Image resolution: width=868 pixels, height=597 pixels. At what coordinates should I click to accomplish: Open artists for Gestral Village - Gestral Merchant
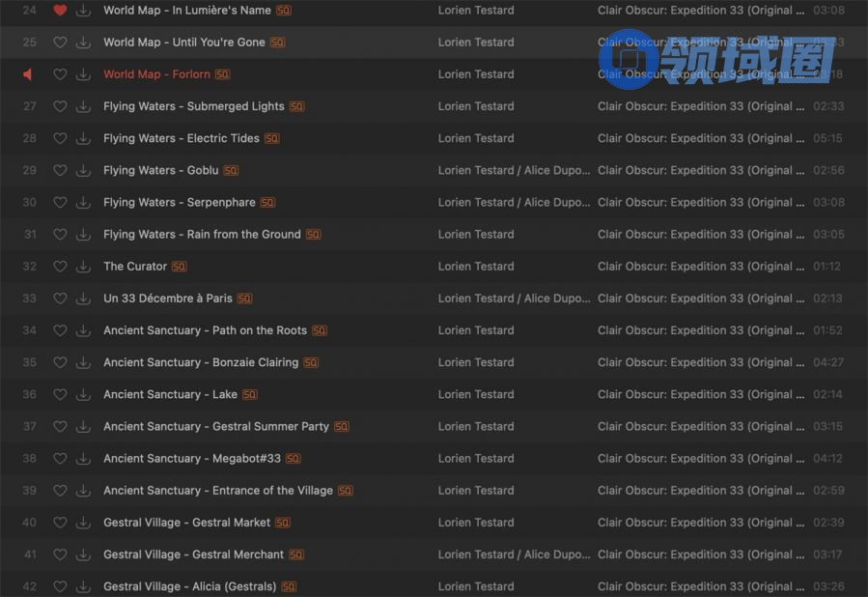pos(513,554)
